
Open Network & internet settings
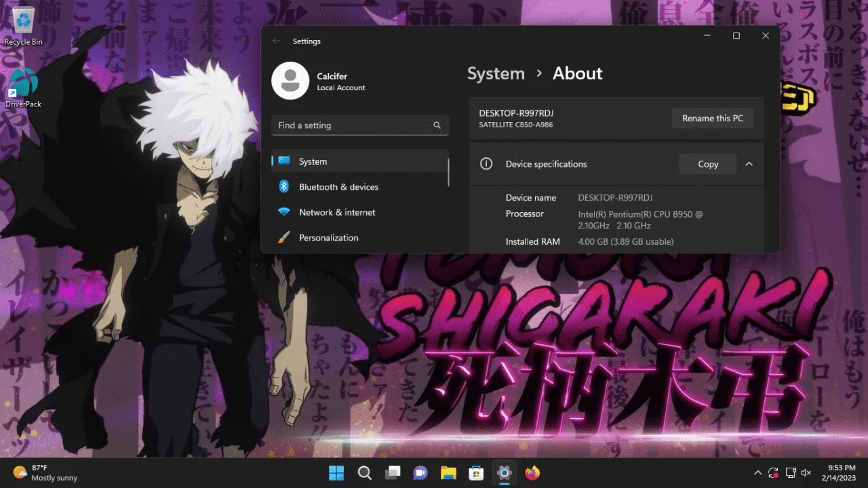coord(360,212)
